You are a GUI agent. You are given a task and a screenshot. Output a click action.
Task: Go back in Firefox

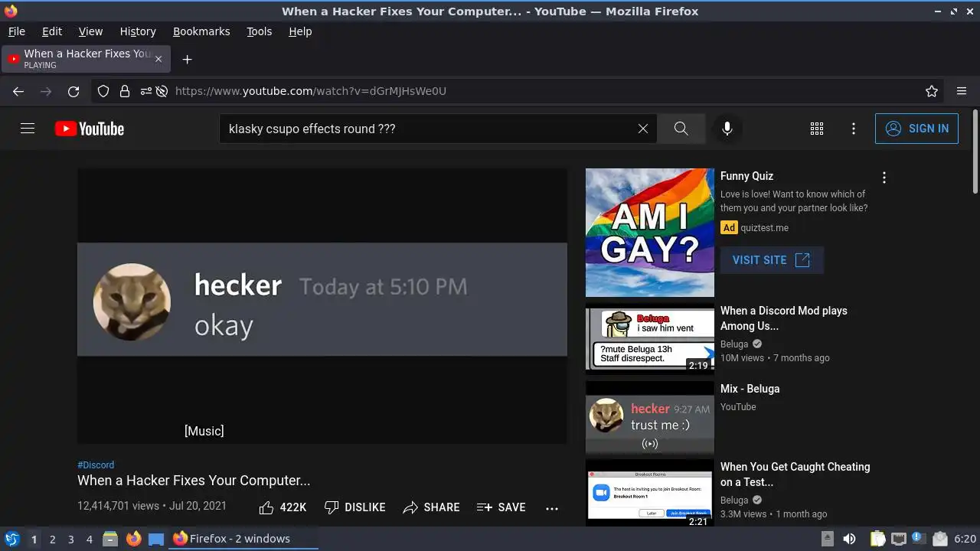pos(18,91)
